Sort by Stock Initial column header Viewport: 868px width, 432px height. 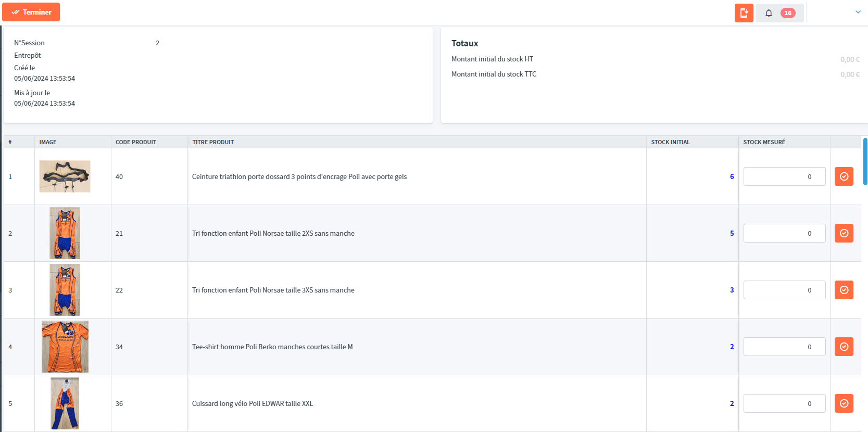(670, 142)
